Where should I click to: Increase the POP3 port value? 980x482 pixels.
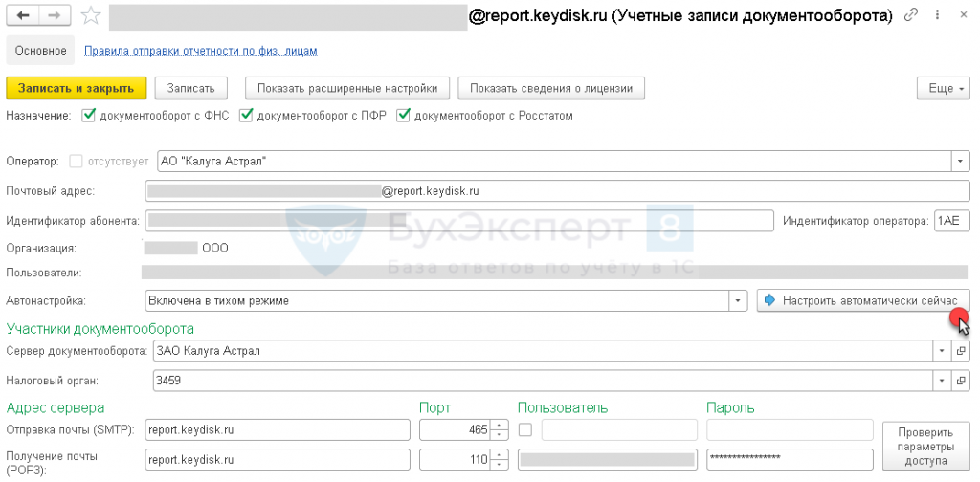(x=499, y=454)
